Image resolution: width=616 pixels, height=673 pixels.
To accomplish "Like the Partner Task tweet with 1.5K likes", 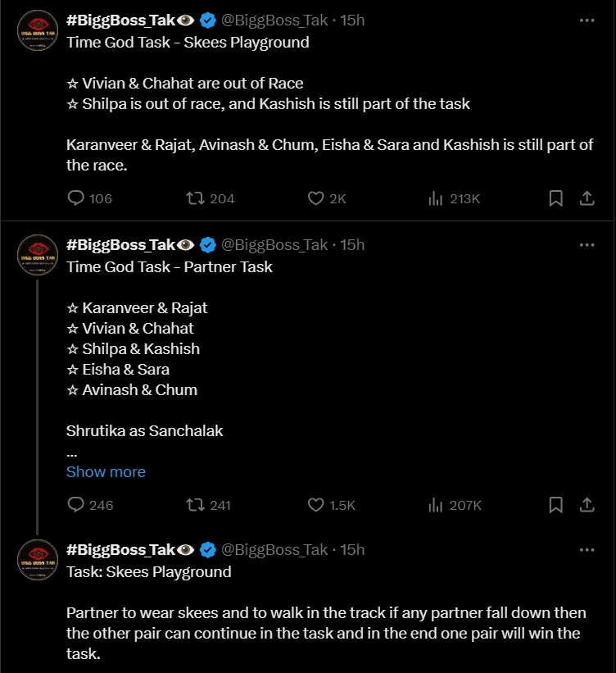I will (x=331, y=505).
